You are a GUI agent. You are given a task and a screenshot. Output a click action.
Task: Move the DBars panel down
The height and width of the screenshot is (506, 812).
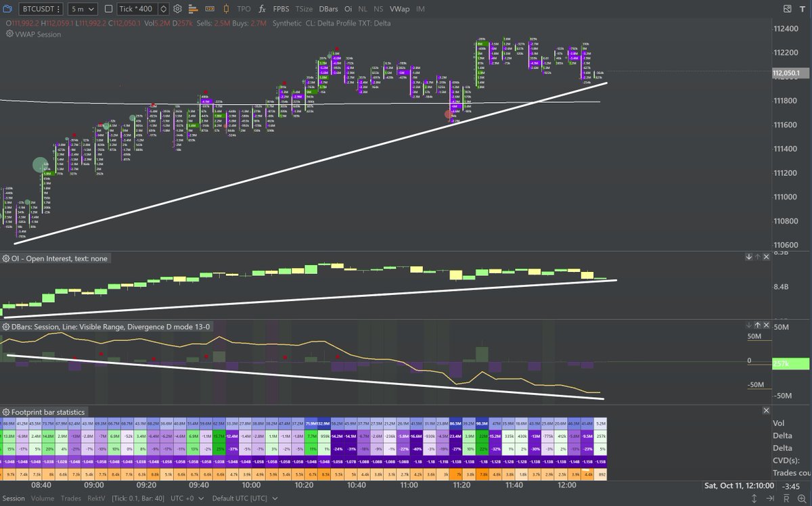point(749,325)
